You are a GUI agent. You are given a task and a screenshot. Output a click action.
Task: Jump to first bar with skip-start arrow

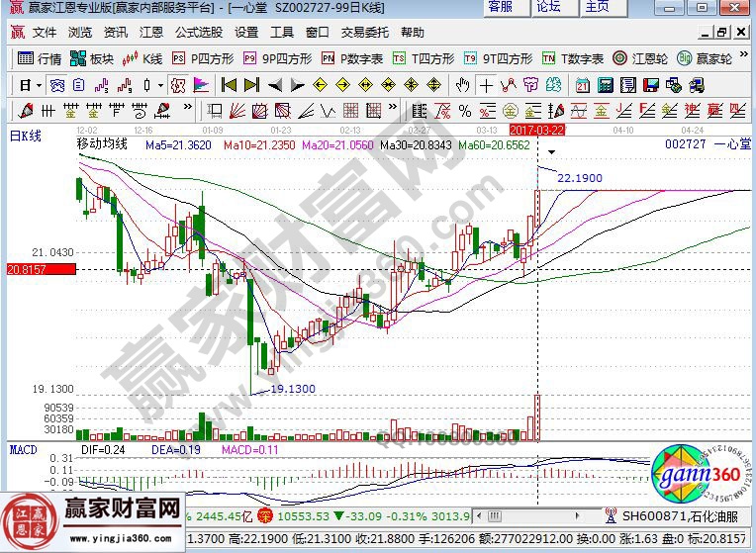(229, 84)
